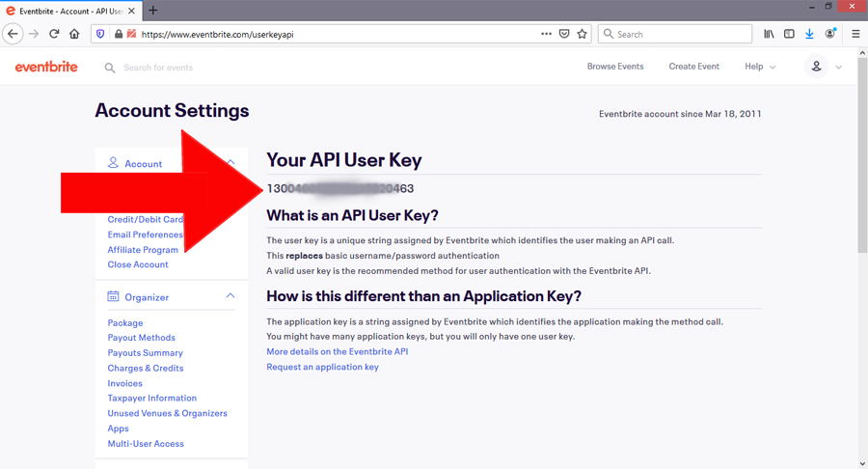Open the Apps link
868x469 pixels.
pos(118,428)
